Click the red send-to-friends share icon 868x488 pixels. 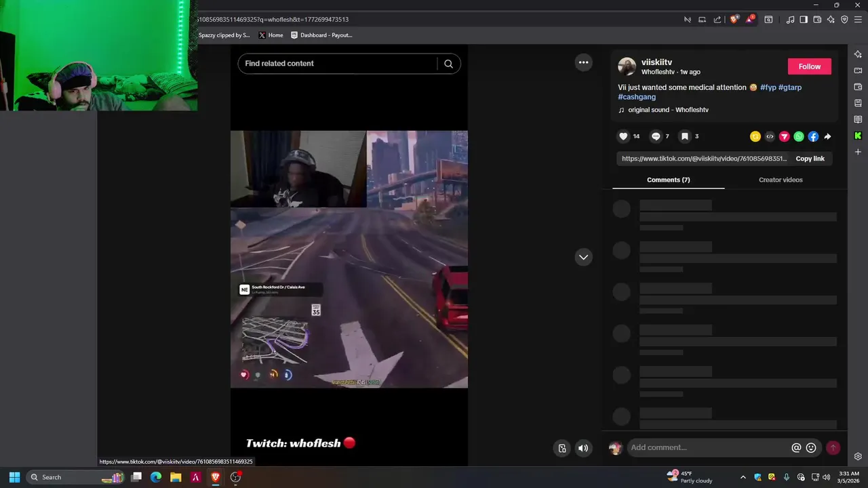(x=784, y=136)
